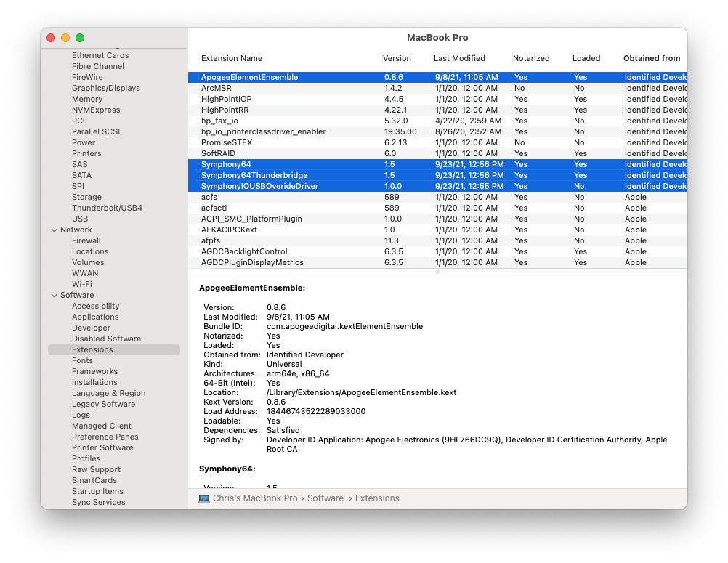
Task: Select PCI in the sidebar
Action: (78, 121)
